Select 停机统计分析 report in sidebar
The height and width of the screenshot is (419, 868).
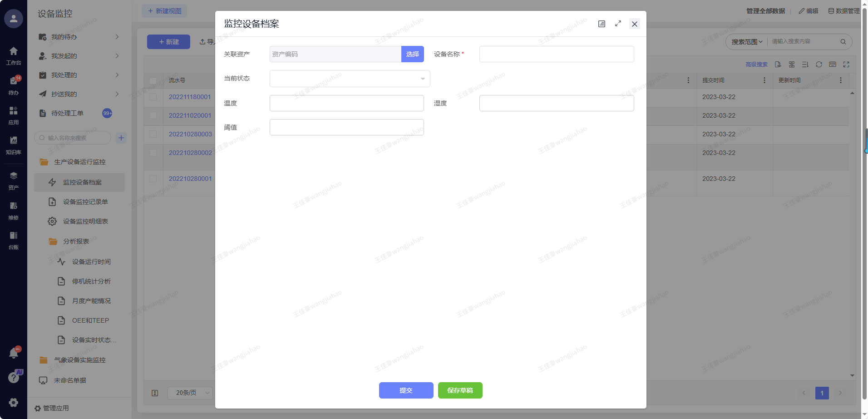coord(91,281)
